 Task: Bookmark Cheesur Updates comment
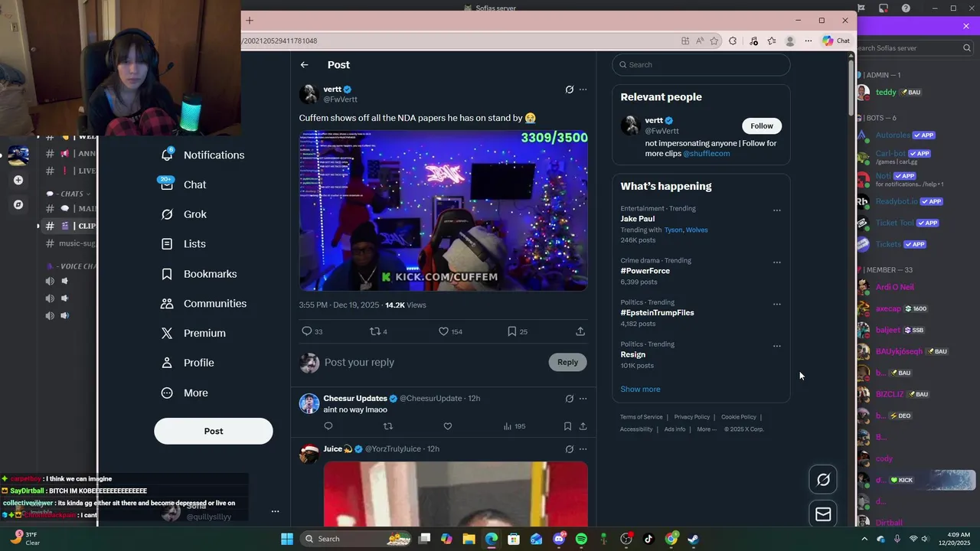[x=567, y=426]
